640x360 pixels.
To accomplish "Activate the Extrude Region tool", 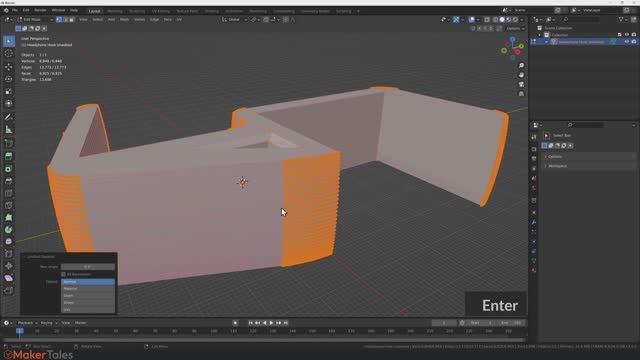I will 9,156.
